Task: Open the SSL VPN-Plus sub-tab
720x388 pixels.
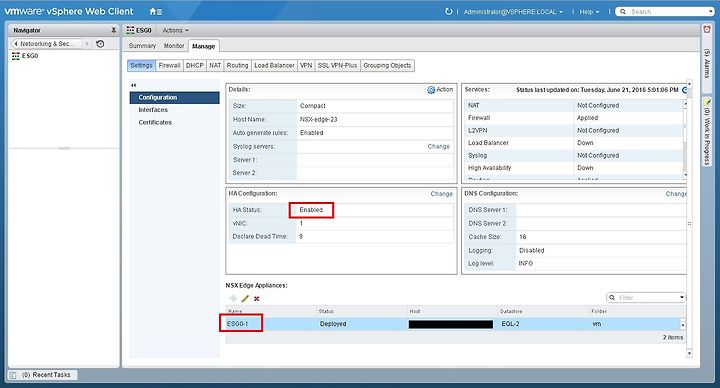Action: point(337,66)
